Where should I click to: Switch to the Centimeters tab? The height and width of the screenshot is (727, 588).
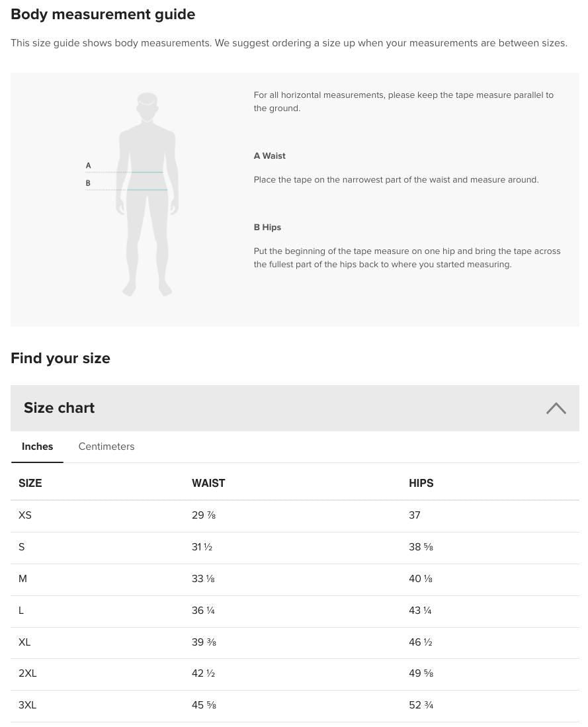106,447
